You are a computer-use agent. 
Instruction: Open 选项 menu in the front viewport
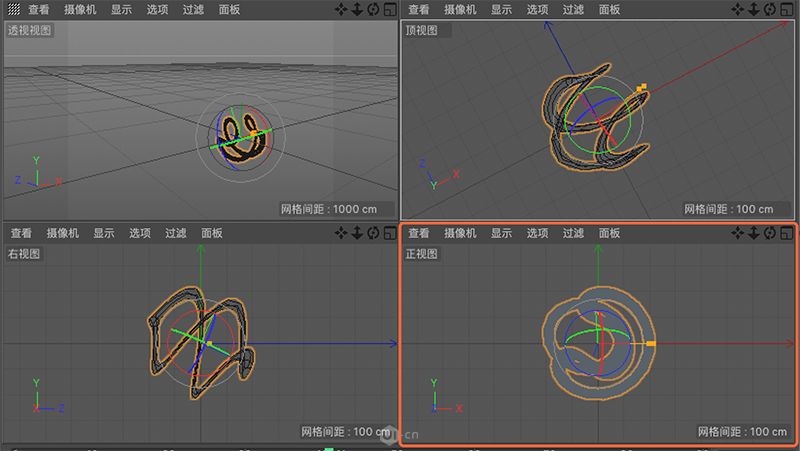[x=537, y=233]
